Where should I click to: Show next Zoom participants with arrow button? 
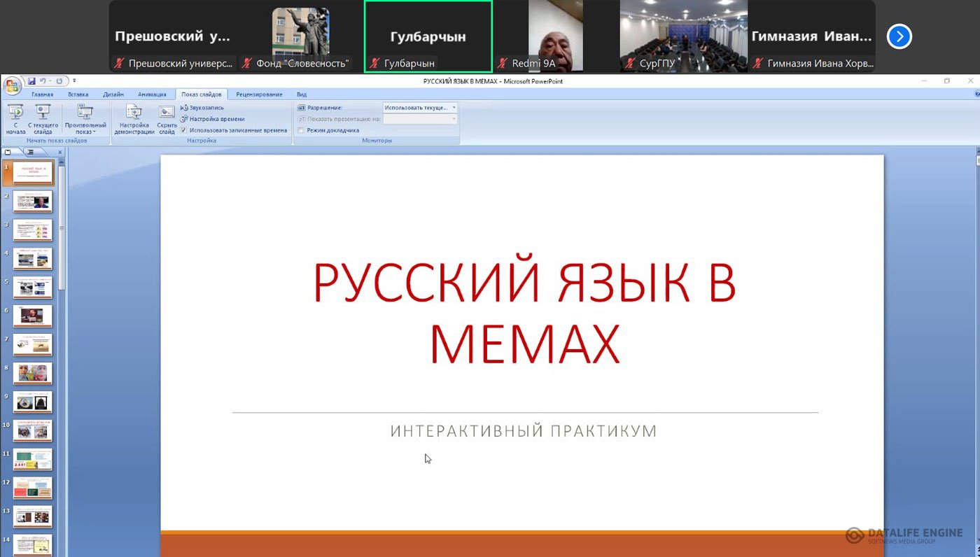pyautogui.click(x=899, y=36)
